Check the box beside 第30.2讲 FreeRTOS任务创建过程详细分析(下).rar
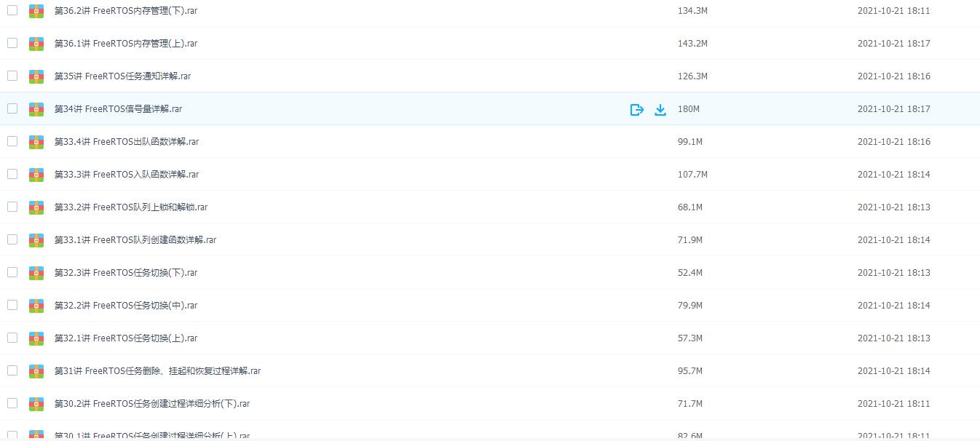Screen dimensions: 980x441 click(12, 403)
